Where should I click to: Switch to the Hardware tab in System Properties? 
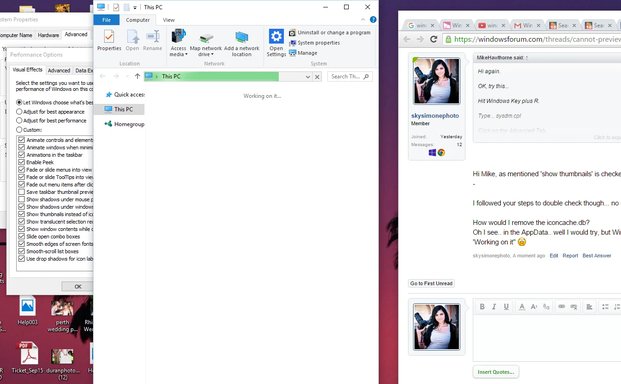pyautogui.click(x=48, y=35)
